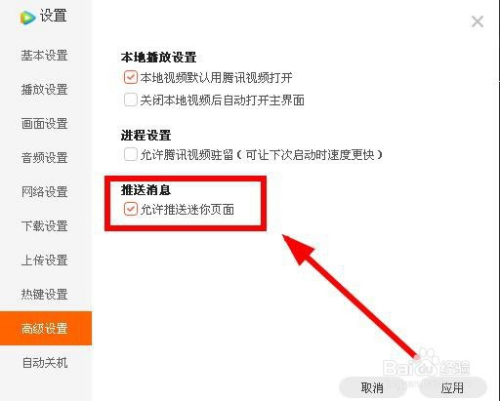
Task: Open the 自动关机 section
Action: click(x=45, y=363)
